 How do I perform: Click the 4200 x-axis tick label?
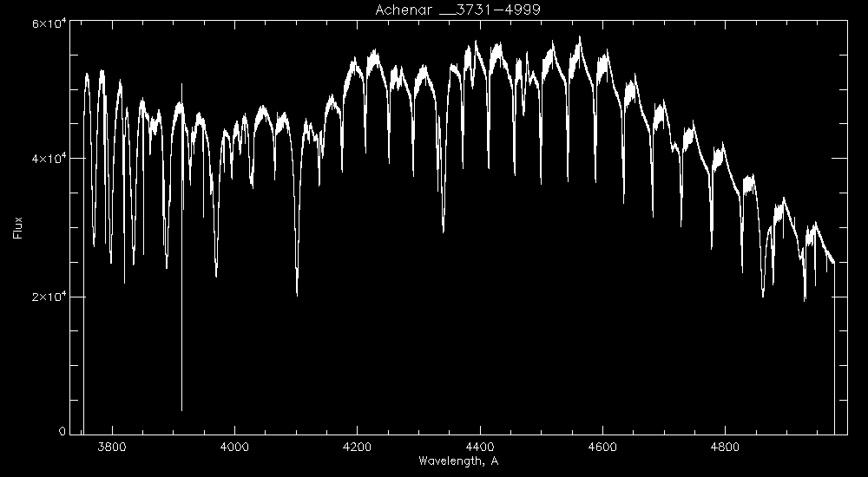tap(357, 447)
